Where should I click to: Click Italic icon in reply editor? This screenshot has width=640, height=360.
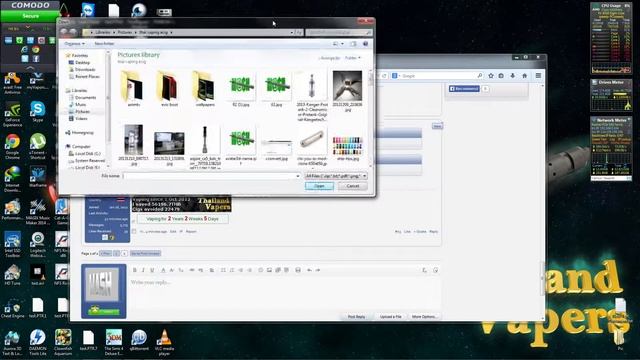[x=143, y=270]
